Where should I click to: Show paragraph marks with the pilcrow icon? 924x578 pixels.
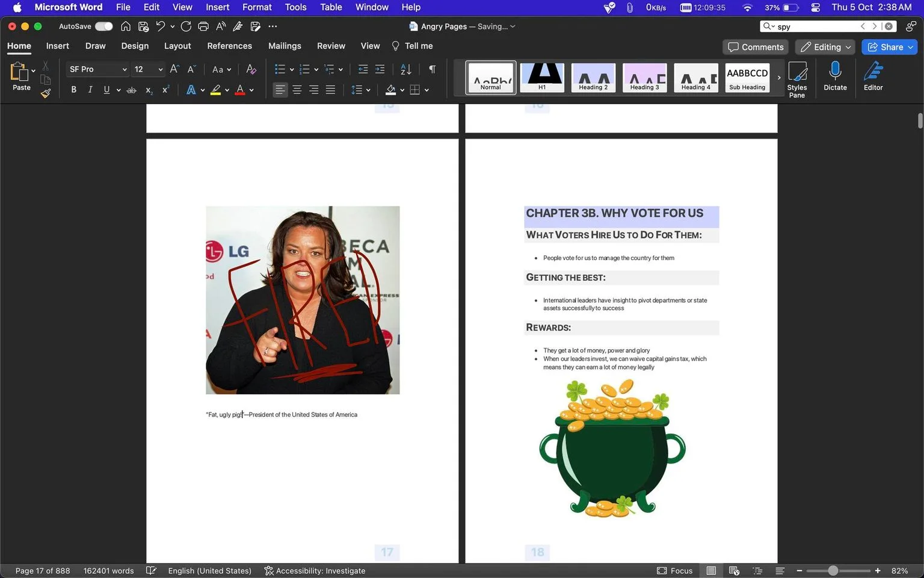coord(432,69)
